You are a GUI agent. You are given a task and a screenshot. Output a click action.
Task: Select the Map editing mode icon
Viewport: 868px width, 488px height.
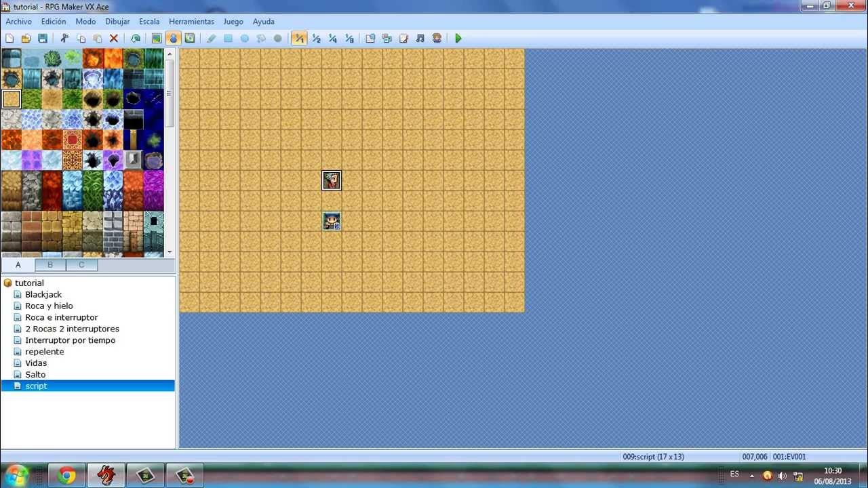[x=157, y=39]
